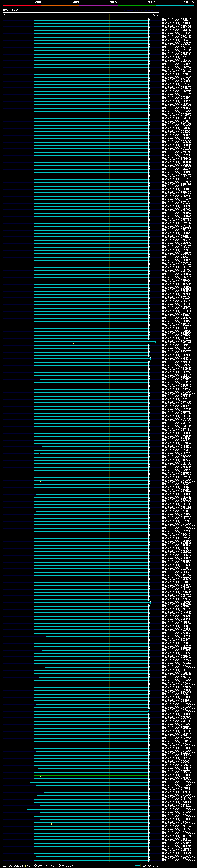Select hit label UniRef100_C5YA13
This screenshot has height=868, width=197.
point(177,74)
